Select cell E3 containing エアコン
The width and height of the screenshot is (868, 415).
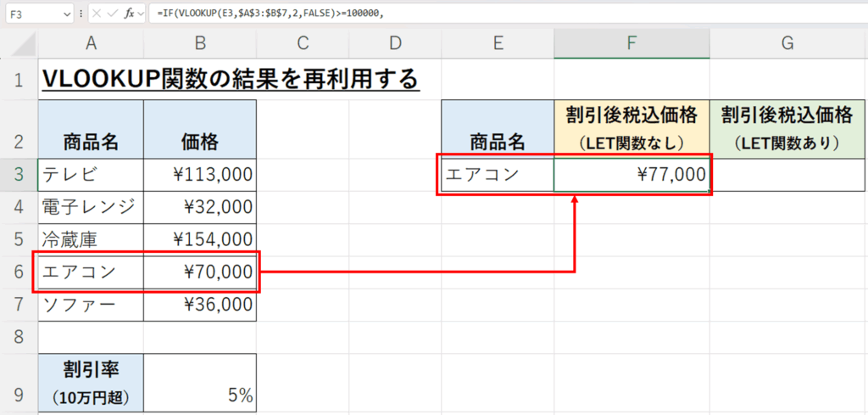coord(497,175)
